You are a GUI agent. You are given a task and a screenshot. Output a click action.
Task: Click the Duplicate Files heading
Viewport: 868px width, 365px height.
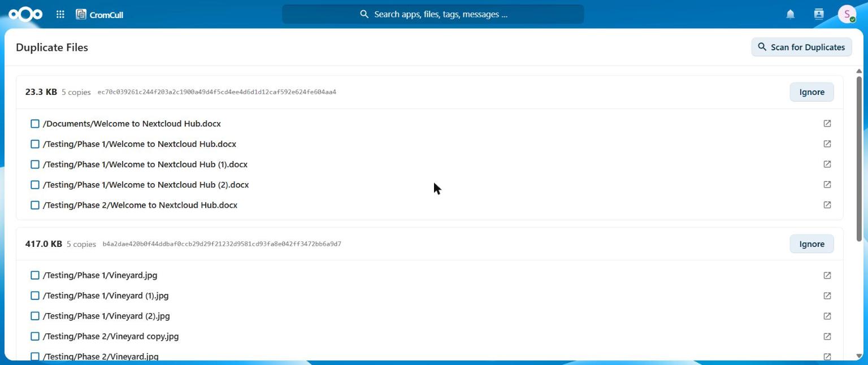coord(52,47)
